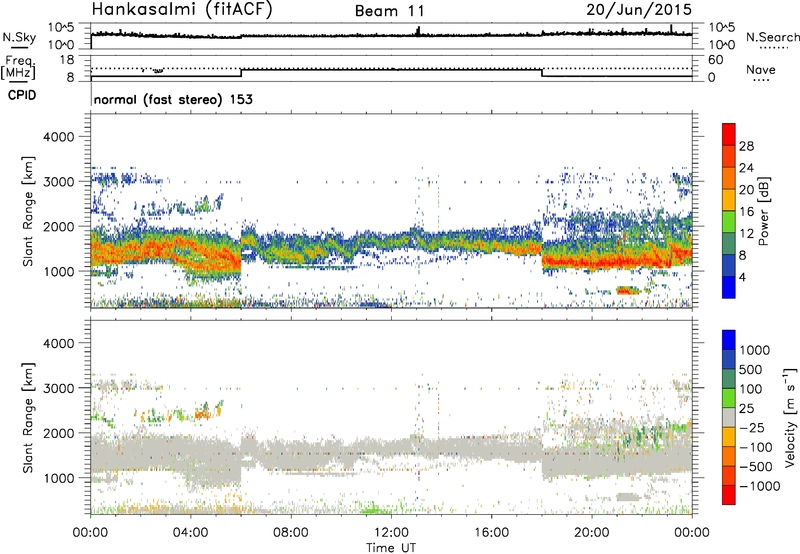Click the red high-power band near 20:00
The height and width of the screenshot is (554, 800).
click(x=605, y=263)
